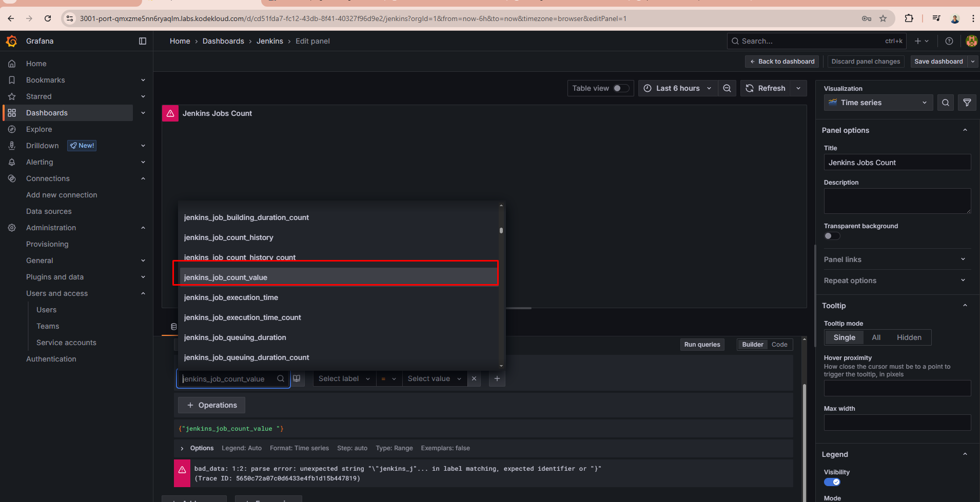Open the Last 6 hours time picker

(x=677, y=88)
